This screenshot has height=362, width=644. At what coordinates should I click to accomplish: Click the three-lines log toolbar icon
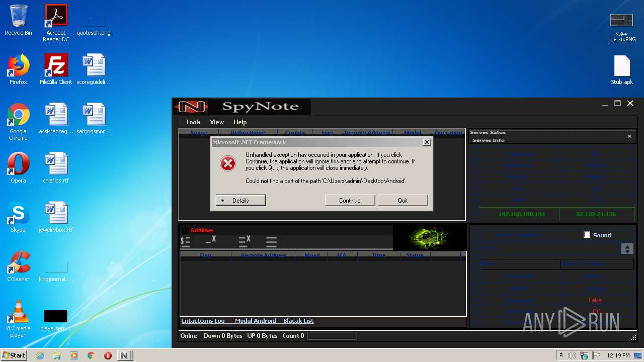[272, 242]
